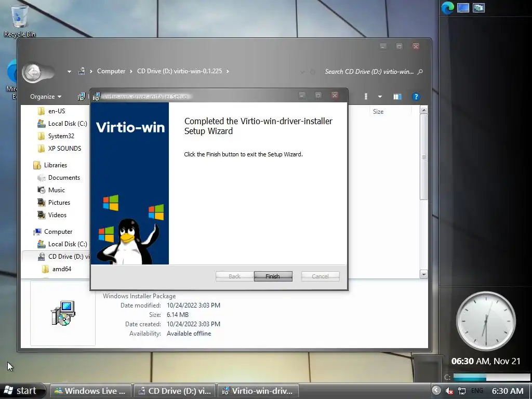Select en-US folder in navigation pane
Viewport: 532px width, 399px height.
pos(51,111)
